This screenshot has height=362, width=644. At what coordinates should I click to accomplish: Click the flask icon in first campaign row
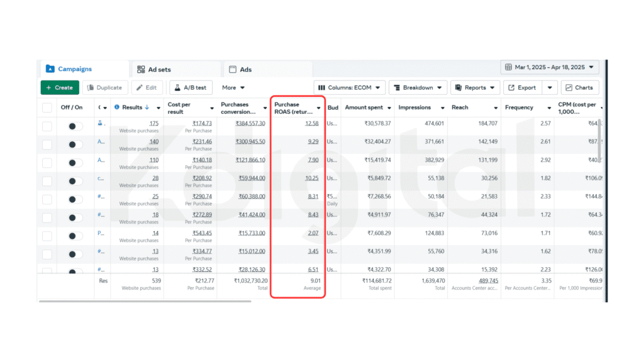[x=100, y=123]
